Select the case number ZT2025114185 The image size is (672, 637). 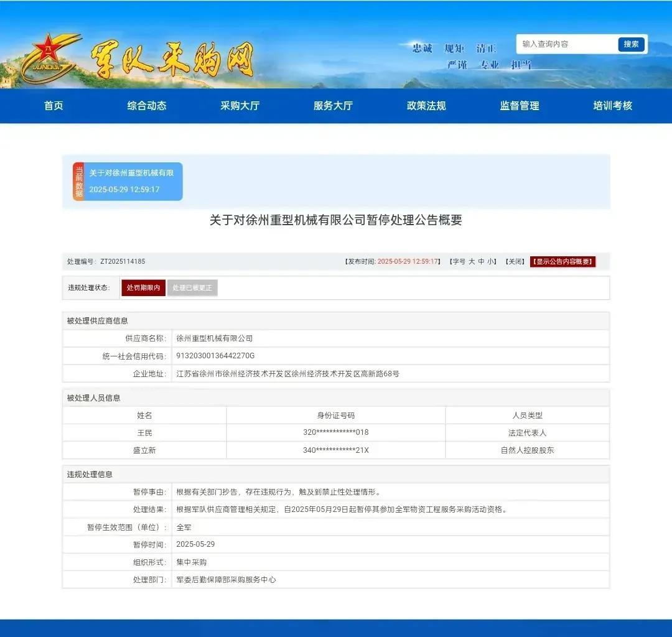click(x=123, y=261)
